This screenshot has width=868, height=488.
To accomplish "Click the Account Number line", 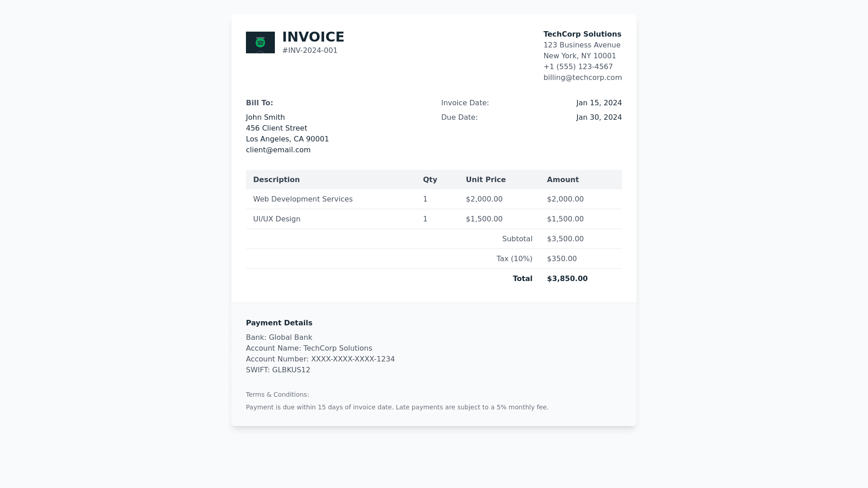I will click(320, 359).
